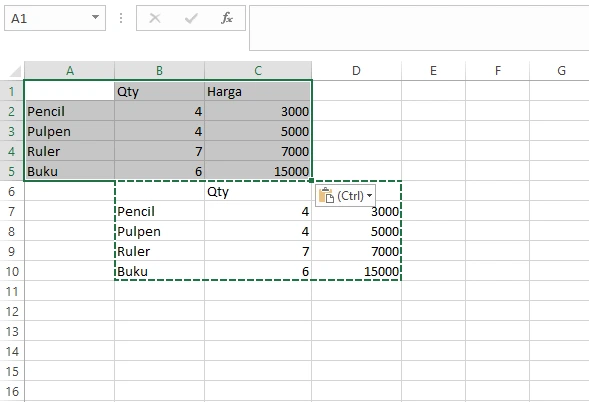Click cell B1 containing Qty

(160, 91)
